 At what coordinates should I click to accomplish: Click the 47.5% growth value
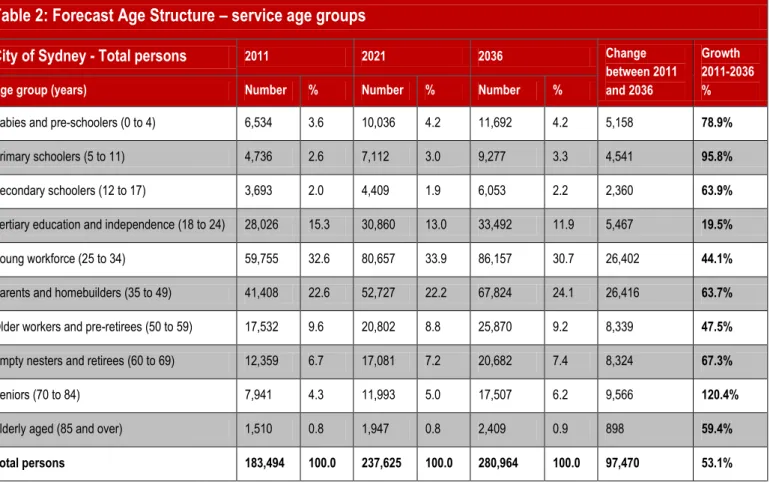(x=716, y=327)
